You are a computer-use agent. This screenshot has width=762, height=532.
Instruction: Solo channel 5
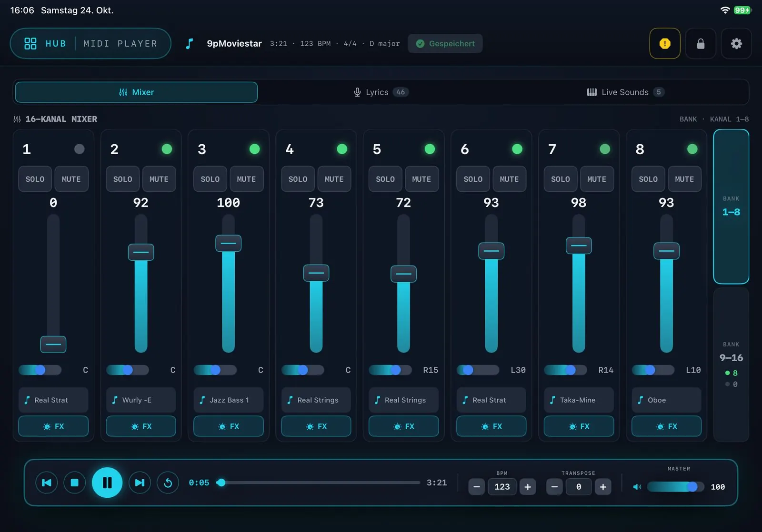(x=385, y=179)
